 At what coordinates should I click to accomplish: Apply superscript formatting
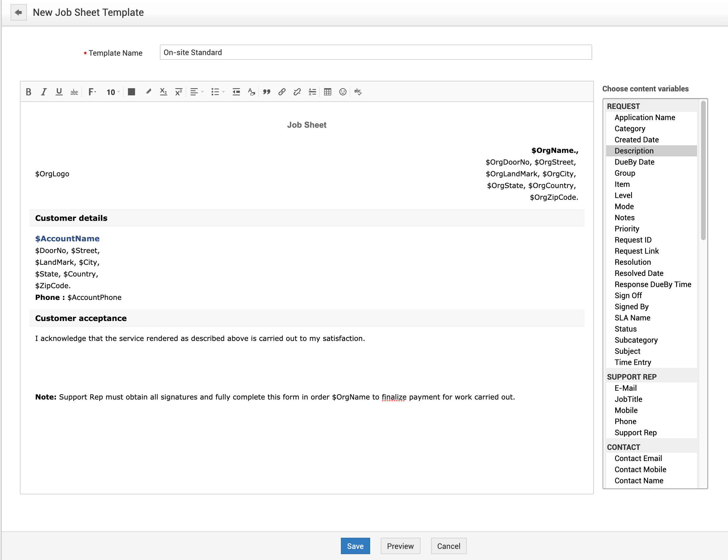tap(179, 92)
